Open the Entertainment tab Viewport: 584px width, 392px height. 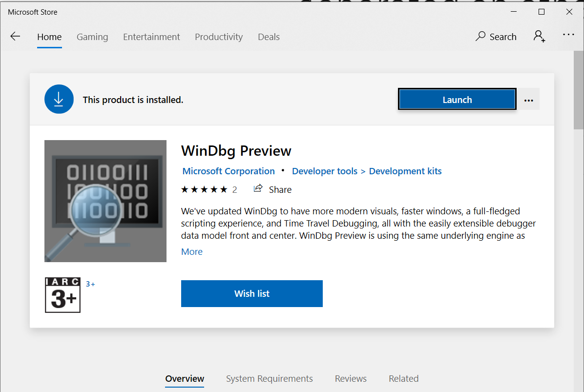151,37
